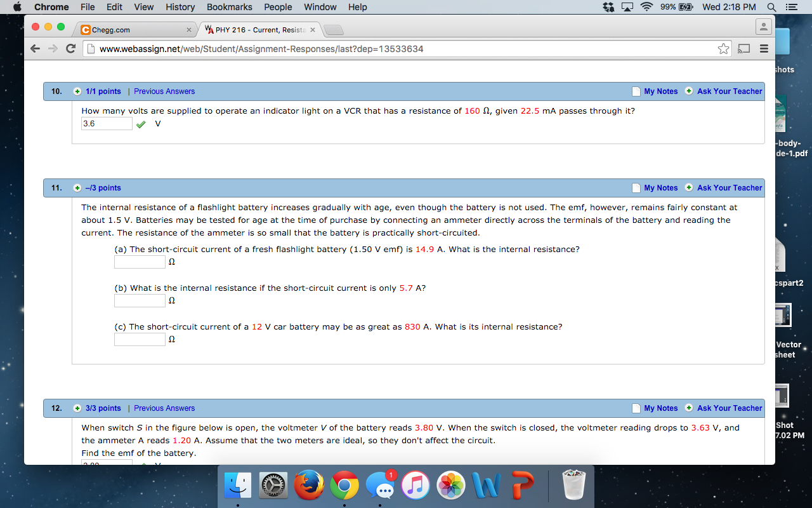Open Previous Answers for question 12
Screen dimensions: 812x508
(164, 408)
